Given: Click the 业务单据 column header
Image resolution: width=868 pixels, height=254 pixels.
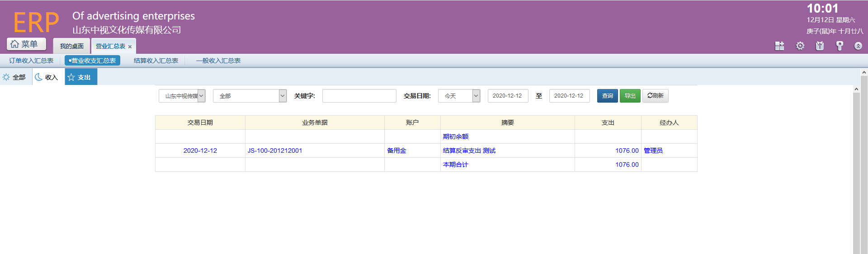Looking at the screenshot, I should (x=315, y=122).
